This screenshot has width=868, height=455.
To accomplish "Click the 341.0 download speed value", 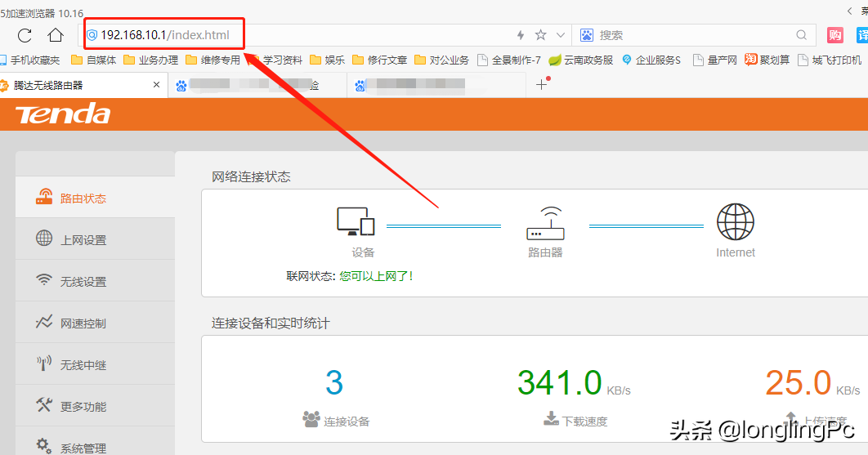I will point(560,382).
